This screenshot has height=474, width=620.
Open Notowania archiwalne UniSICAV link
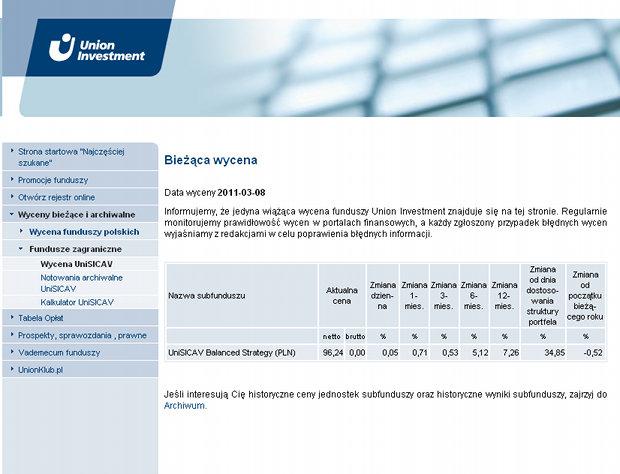click(x=81, y=283)
